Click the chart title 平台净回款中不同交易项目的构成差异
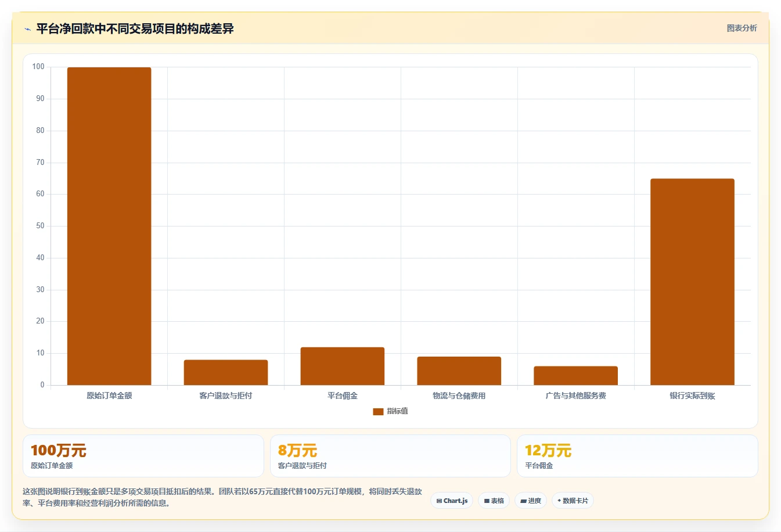Image resolution: width=781 pixels, height=532 pixels. coord(135,28)
